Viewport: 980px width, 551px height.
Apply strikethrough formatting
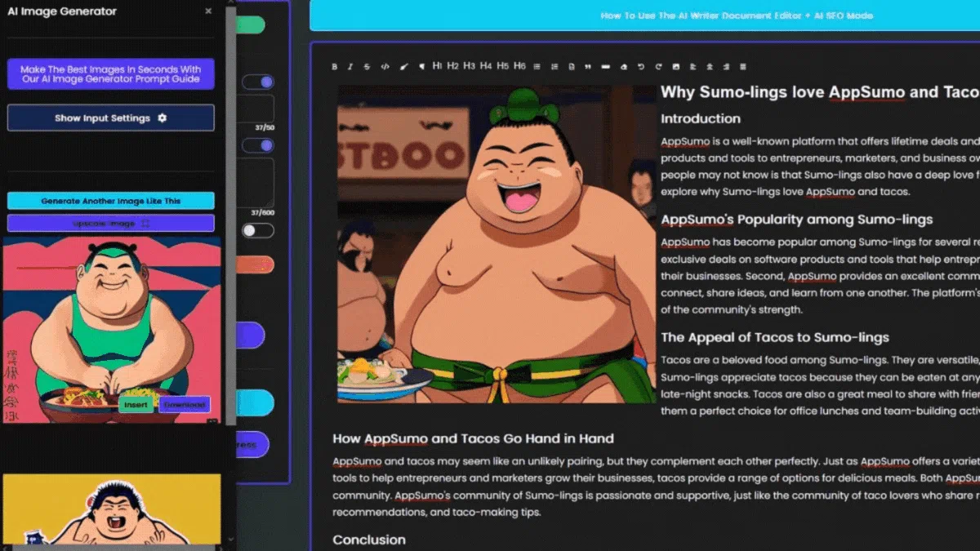click(367, 66)
